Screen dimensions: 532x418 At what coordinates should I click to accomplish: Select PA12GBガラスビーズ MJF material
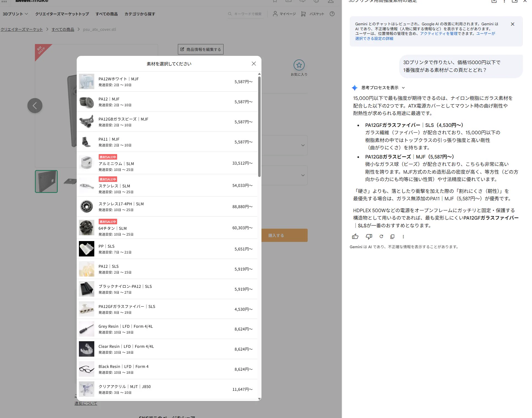coord(167,122)
